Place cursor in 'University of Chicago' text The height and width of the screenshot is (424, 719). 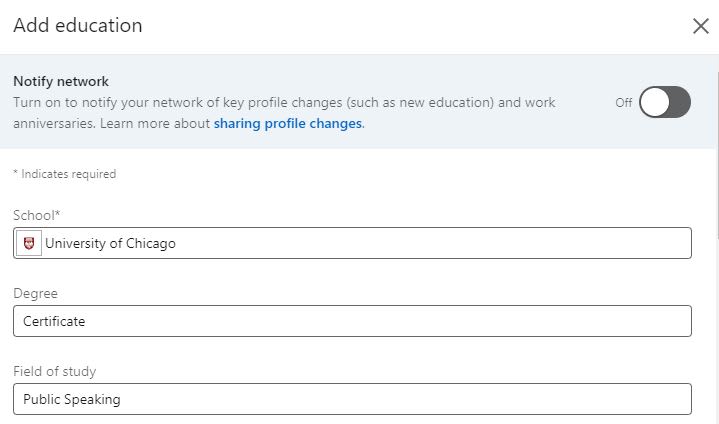[x=110, y=243]
